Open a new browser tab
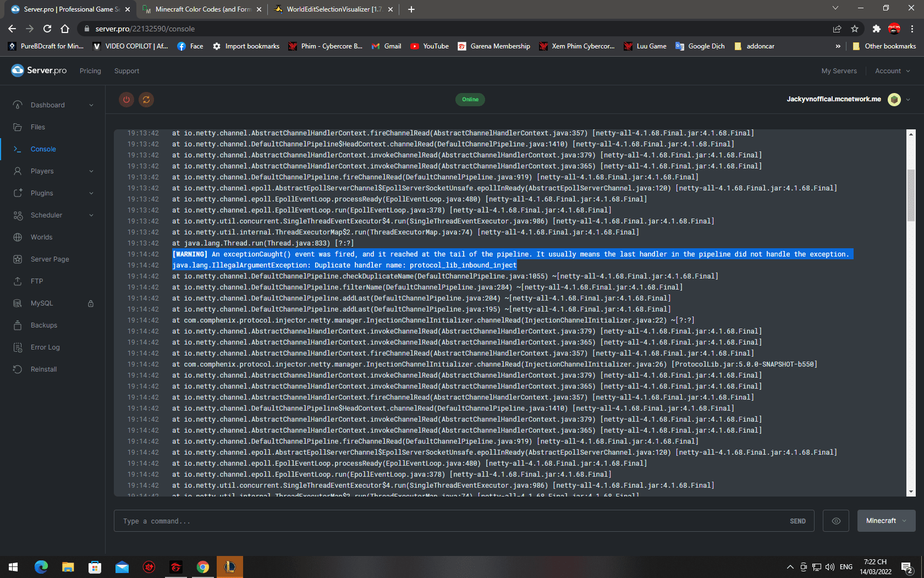Viewport: 924px width, 578px height. [411, 9]
